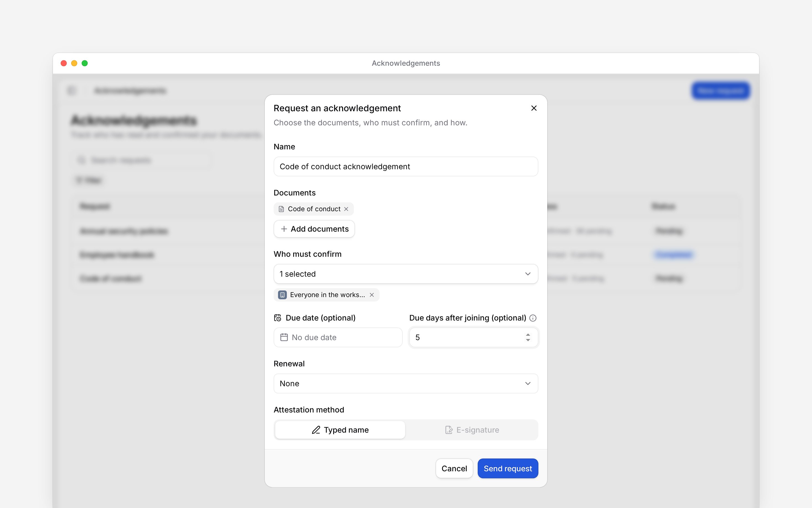Click the red macOS close window button
This screenshot has width=812, height=508.
(x=63, y=63)
